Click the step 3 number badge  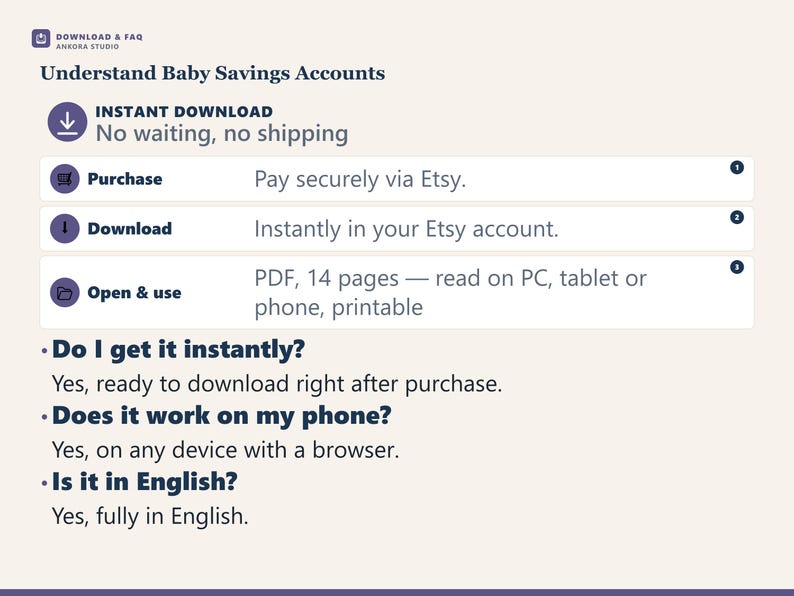pos(737,267)
